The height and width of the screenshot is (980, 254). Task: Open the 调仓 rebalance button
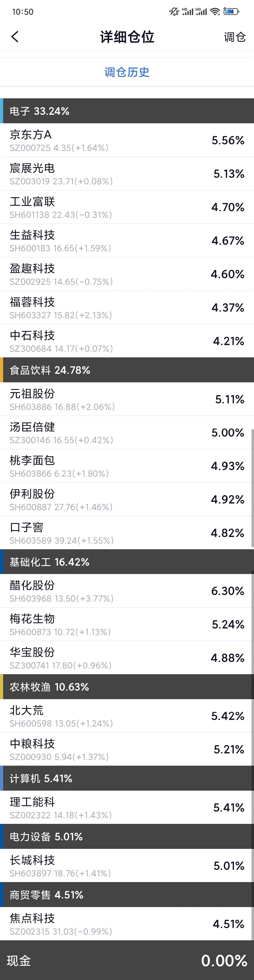click(235, 37)
